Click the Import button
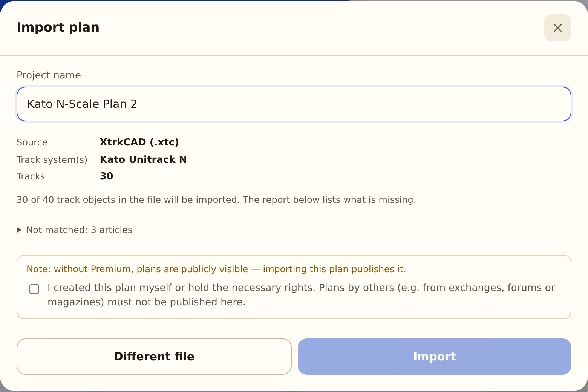This screenshot has width=588, height=392. [435, 357]
